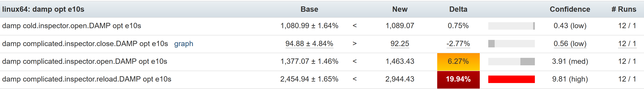Viewport: 644px width, 89px height.
Task: Click the linux64: damp opt e10s heading
Action: tap(43, 9)
